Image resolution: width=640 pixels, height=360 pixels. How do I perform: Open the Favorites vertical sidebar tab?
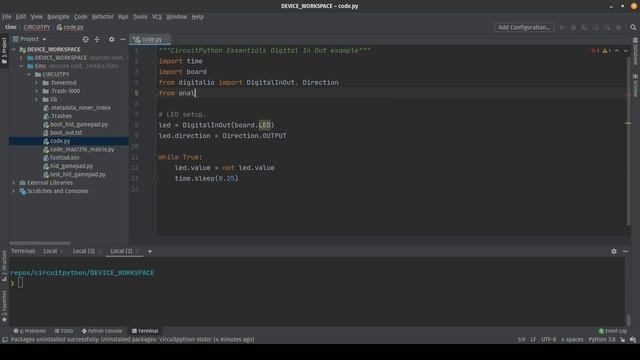coord(4,306)
